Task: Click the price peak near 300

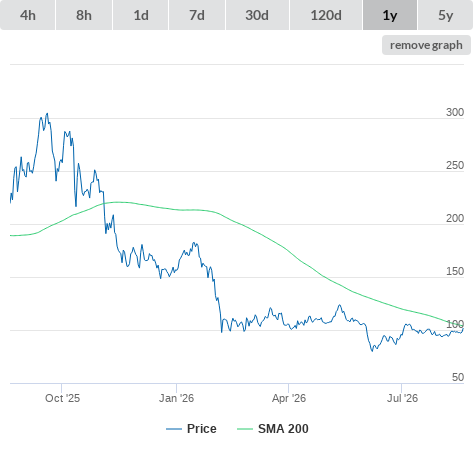Action: (47, 114)
